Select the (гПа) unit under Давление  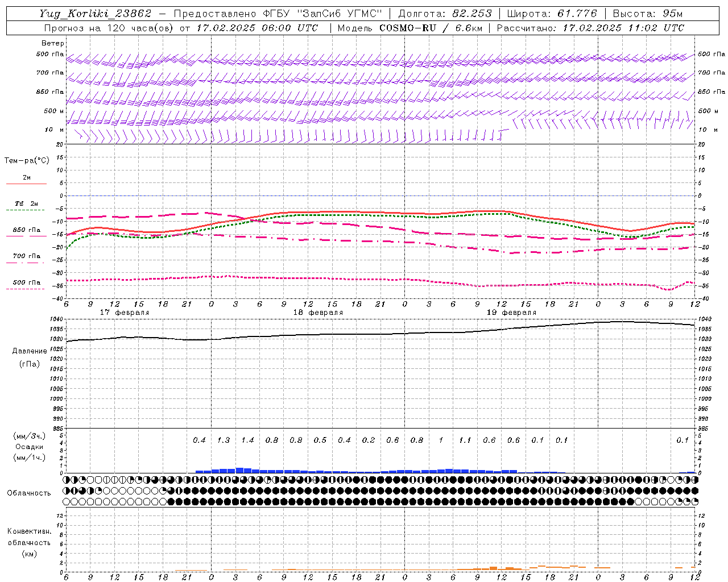point(30,364)
